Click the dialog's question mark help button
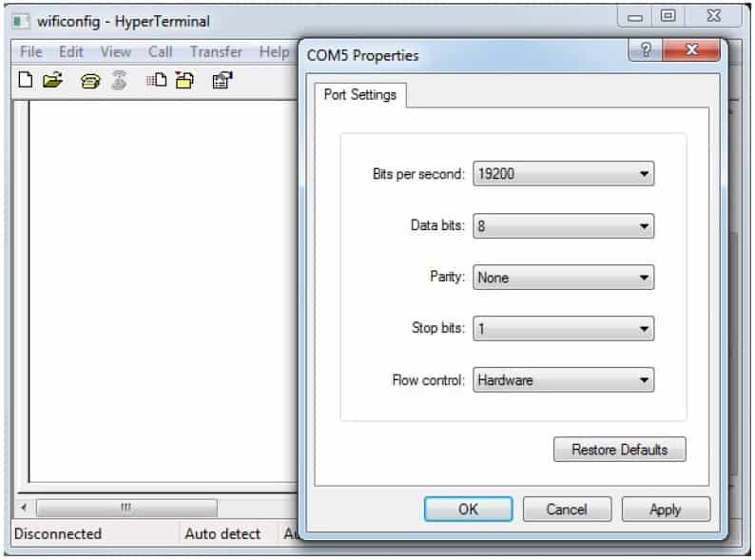 pyautogui.click(x=646, y=51)
